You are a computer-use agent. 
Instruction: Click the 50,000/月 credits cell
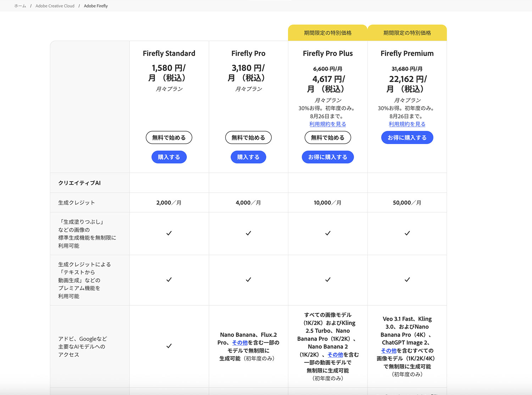pos(407,203)
